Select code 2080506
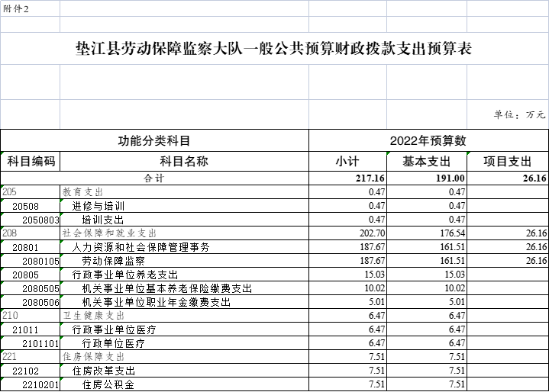Viewport: 549px width, 392px height. (31, 301)
